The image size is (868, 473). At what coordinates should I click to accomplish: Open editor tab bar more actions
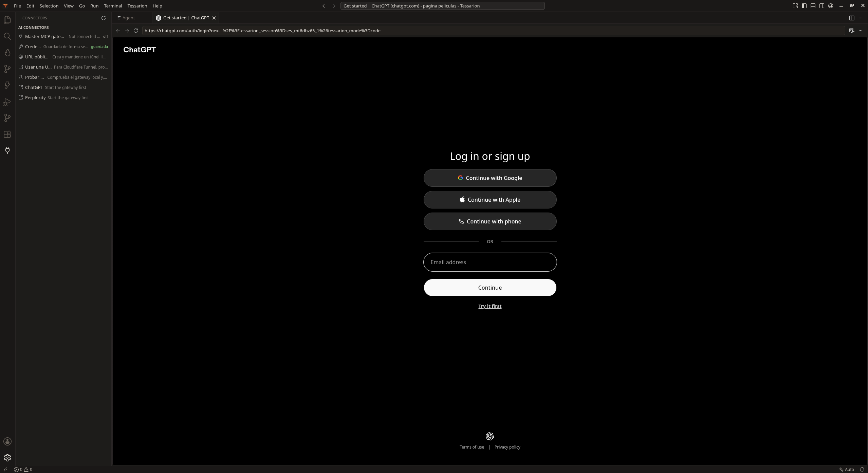[861, 18]
